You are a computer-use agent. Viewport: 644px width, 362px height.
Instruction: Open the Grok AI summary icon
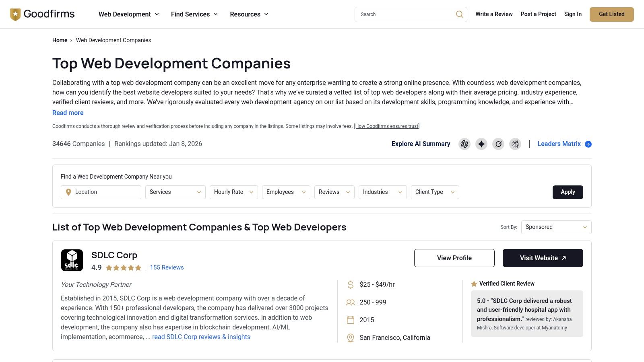498,144
